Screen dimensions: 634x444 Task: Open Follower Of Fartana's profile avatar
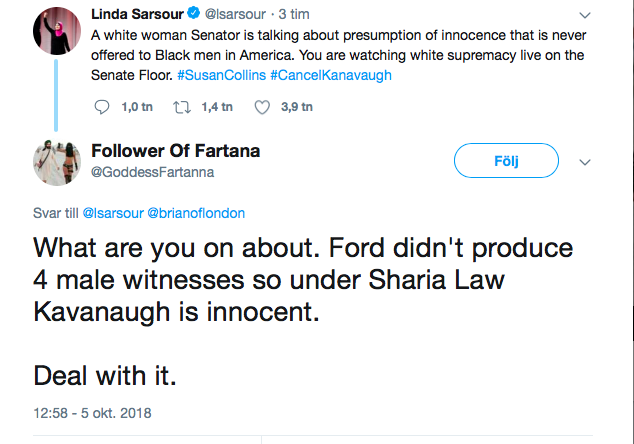[x=57, y=162]
